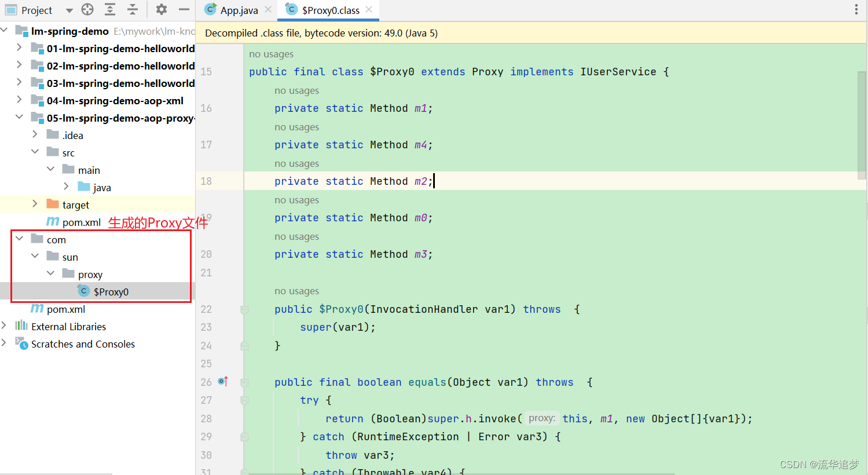Collapse the proxy folder
The height and width of the screenshot is (475, 868).
point(50,273)
